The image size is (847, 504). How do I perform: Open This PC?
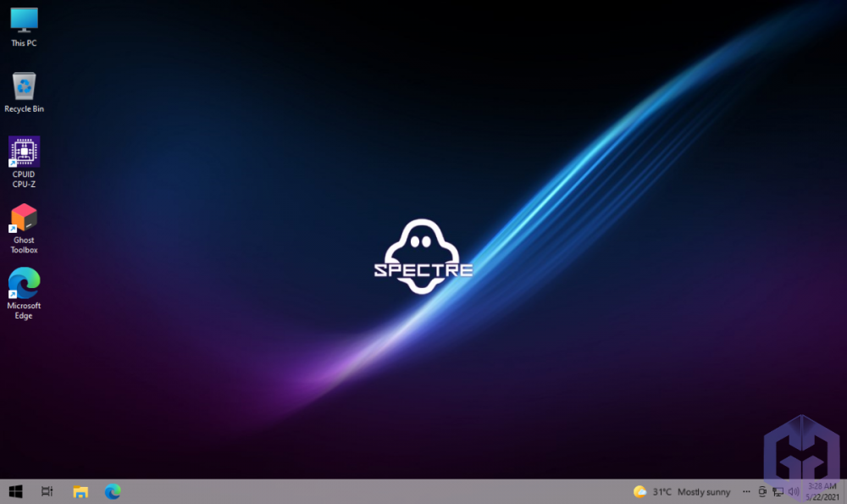click(x=24, y=19)
